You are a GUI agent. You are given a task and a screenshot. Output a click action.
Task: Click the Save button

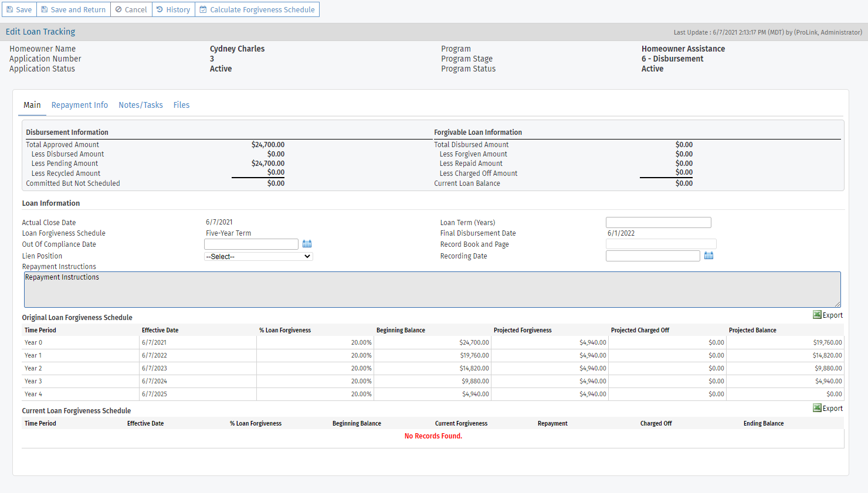coord(19,9)
